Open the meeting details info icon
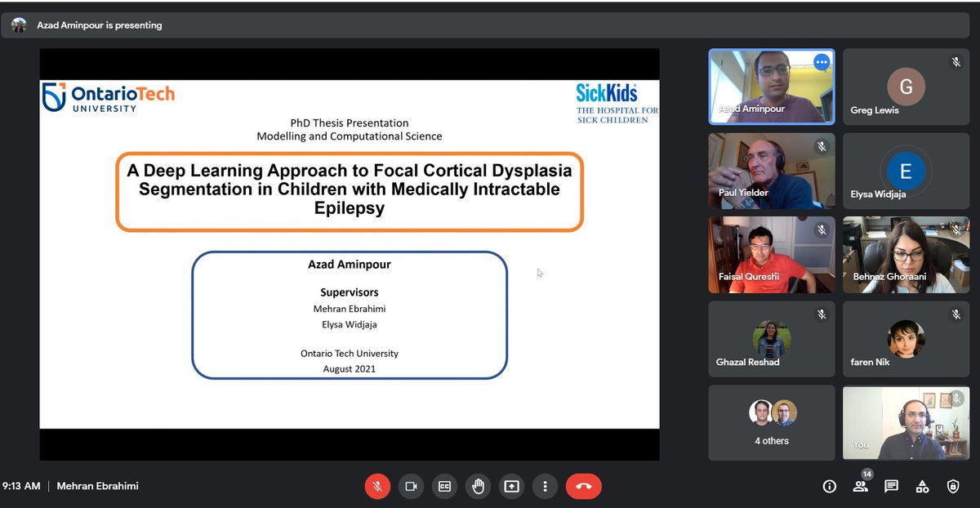The height and width of the screenshot is (508, 980). click(x=830, y=486)
